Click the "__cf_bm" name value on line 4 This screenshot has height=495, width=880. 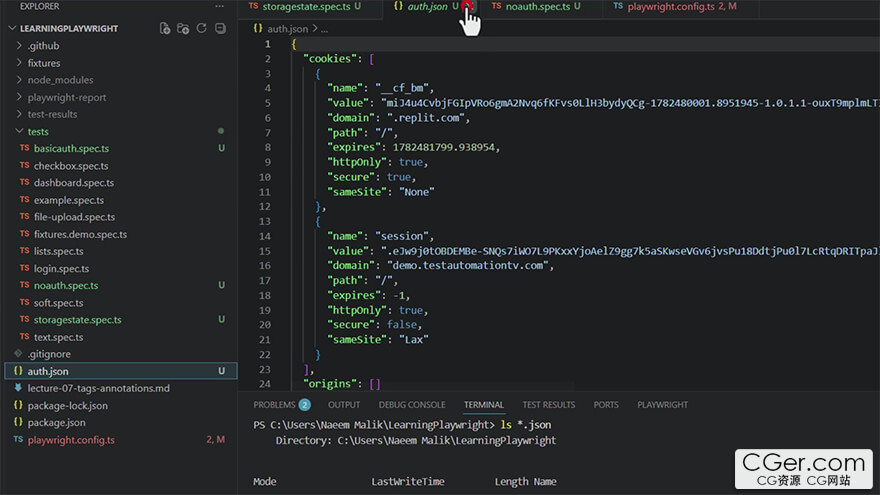401,88
